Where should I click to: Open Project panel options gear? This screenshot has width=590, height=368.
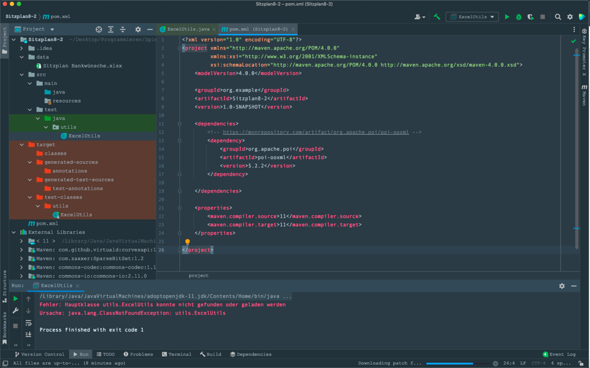pyautogui.click(x=138, y=29)
